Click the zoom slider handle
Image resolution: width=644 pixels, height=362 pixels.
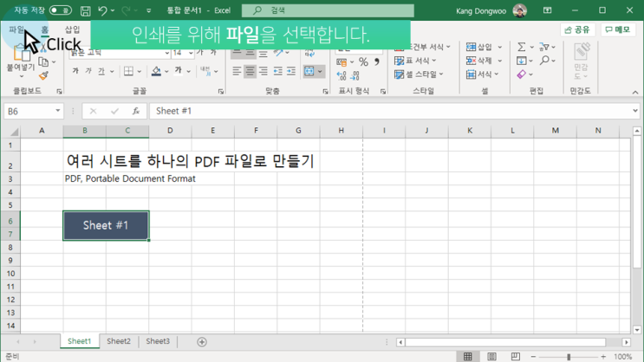[x=569, y=357]
